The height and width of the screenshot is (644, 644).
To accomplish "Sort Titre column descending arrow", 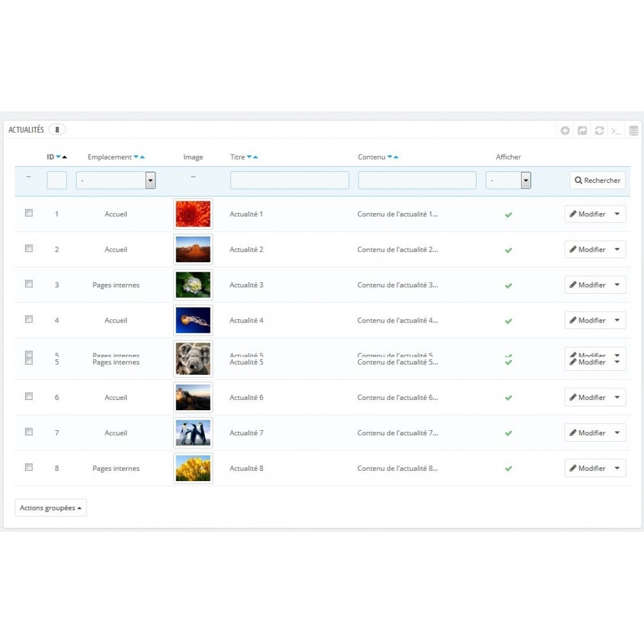I will tap(249, 157).
